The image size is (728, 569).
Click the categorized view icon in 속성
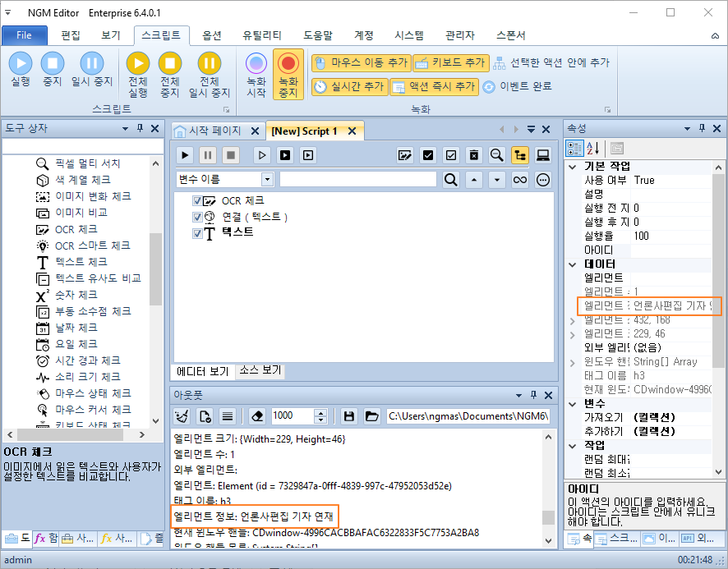point(574,149)
